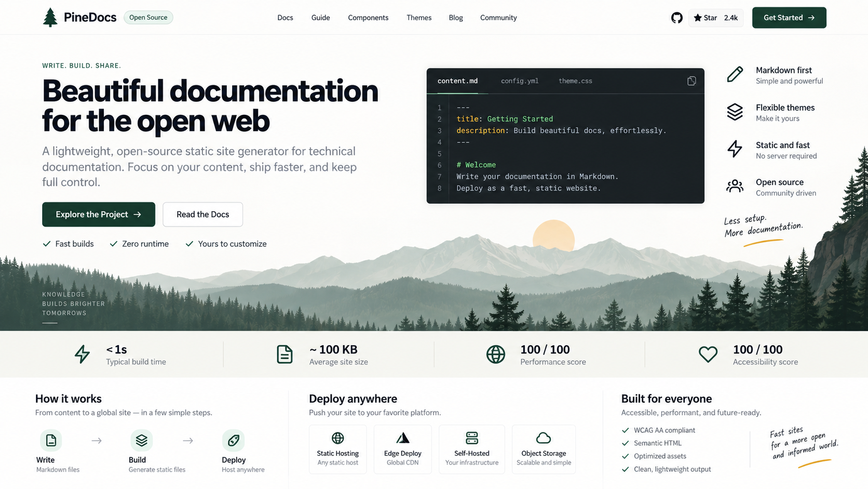Click the lightning icon beside Typical build time
Image resolution: width=868 pixels, height=489 pixels.
(x=82, y=354)
